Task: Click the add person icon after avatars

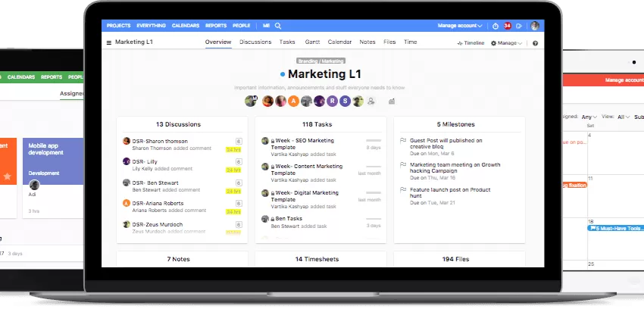Action: tap(371, 101)
